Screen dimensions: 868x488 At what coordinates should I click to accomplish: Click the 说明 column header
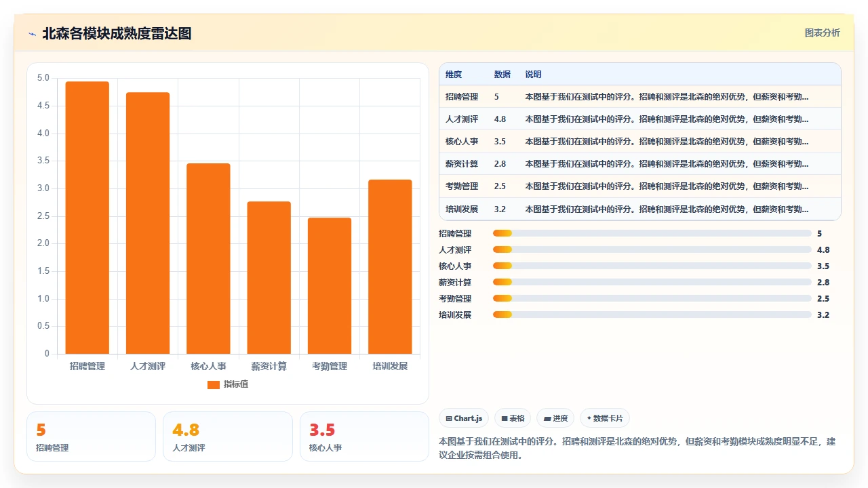(533, 74)
